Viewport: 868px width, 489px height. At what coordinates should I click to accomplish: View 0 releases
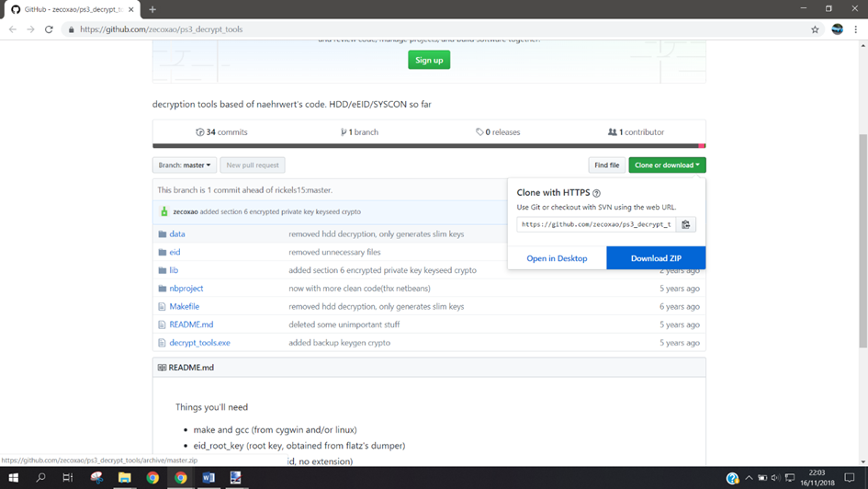click(x=498, y=131)
